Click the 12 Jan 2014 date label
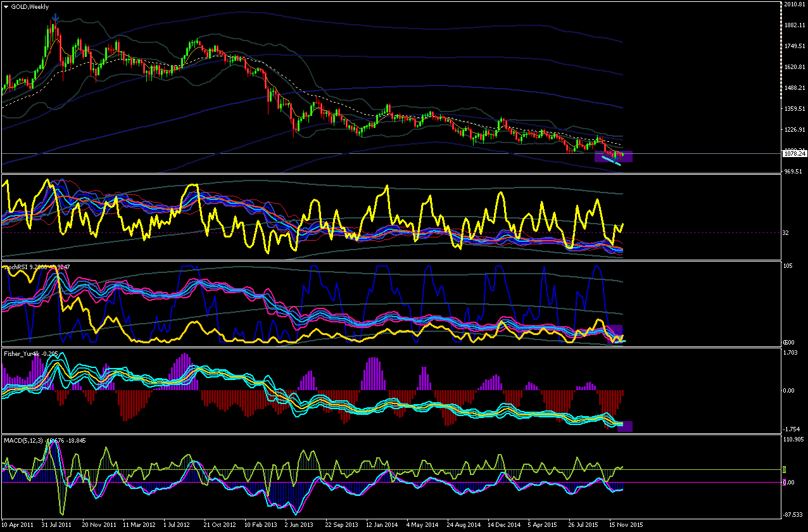The width and height of the screenshot is (808, 532). coord(382,525)
